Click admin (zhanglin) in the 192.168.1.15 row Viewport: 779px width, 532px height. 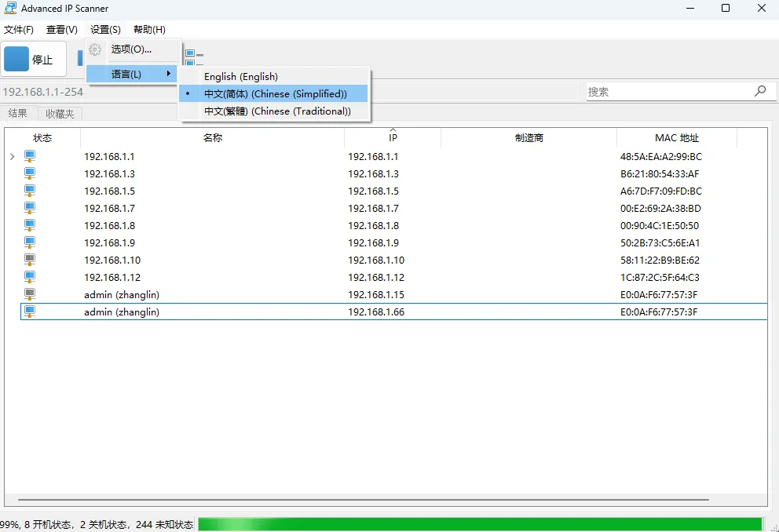point(122,295)
